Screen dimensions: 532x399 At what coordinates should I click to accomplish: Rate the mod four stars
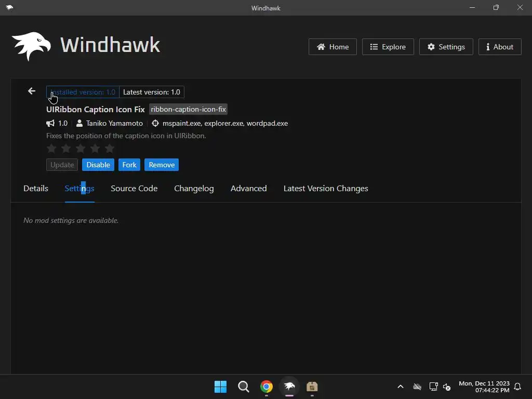pyautogui.click(x=95, y=148)
